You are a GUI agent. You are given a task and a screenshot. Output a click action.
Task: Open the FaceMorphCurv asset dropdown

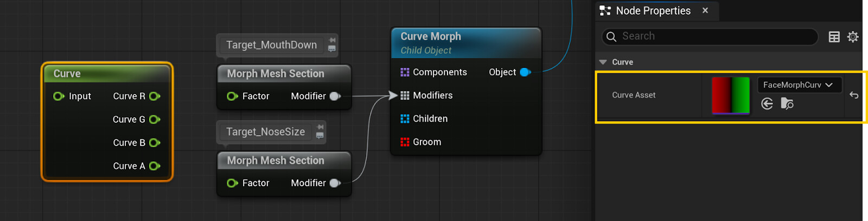pos(800,85)
